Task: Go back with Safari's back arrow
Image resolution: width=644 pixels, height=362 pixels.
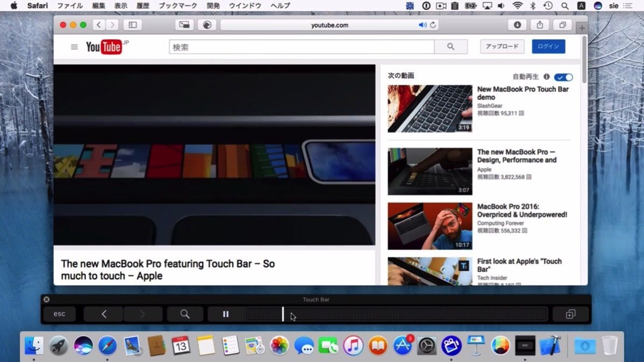Action: tap(98, 25)
